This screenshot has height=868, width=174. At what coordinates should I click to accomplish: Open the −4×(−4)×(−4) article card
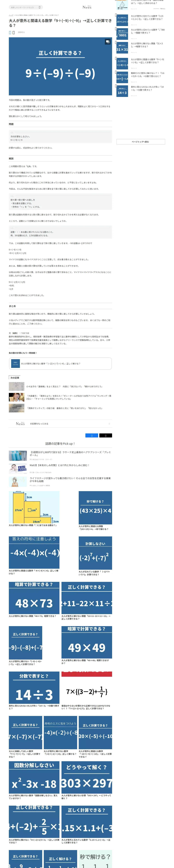click(34, 555)
